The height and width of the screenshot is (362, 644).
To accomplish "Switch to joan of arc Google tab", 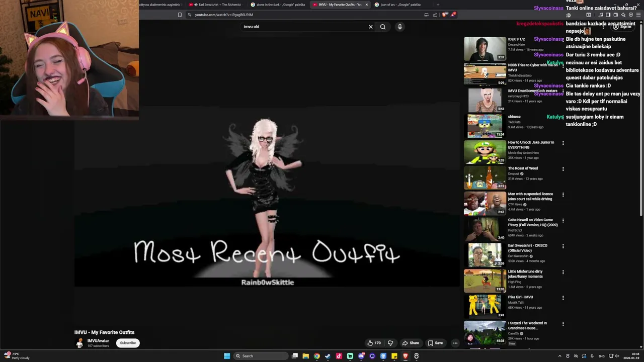I will (401, 5).
